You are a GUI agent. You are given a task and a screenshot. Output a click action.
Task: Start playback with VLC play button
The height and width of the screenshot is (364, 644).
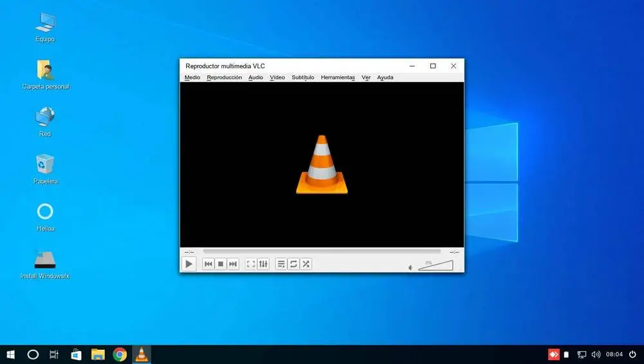click(x=189, y=263)
